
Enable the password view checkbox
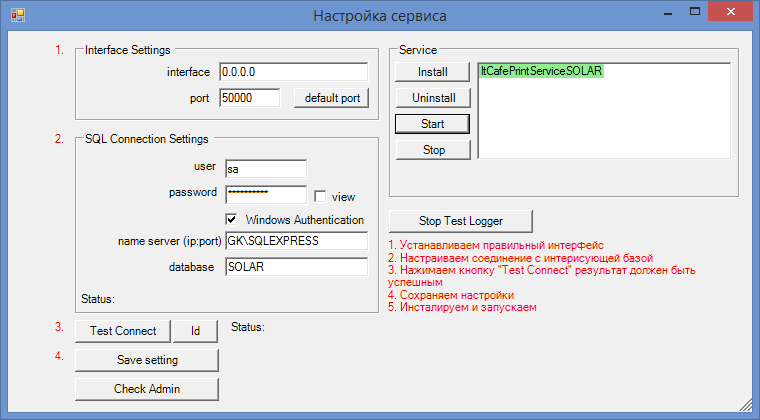point(321,197)
